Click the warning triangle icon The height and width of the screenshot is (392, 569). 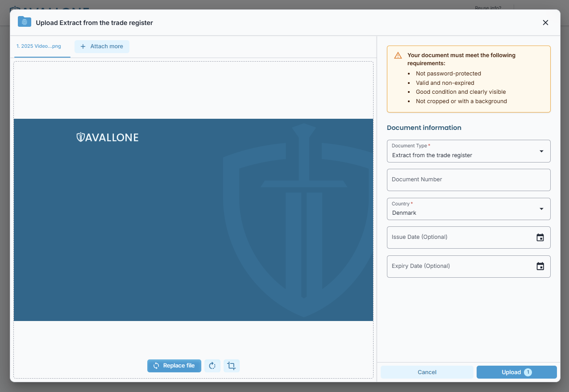398,56
